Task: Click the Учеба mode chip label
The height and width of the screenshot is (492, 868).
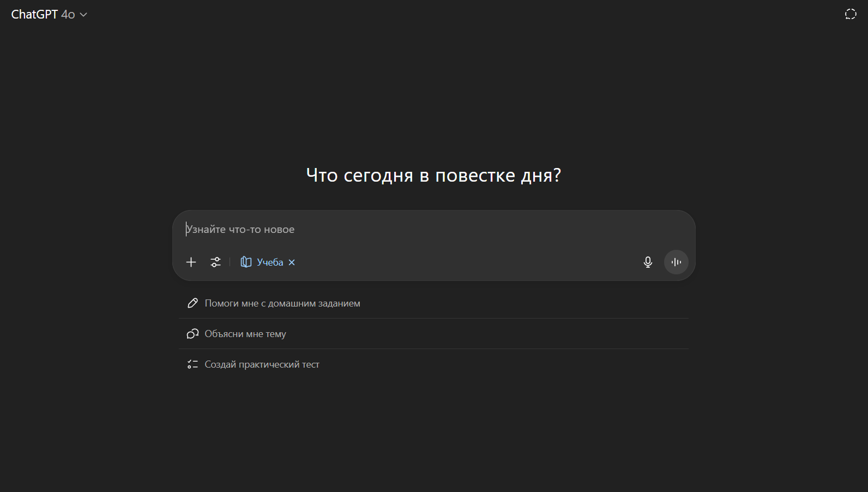Action: pos(270,262)
